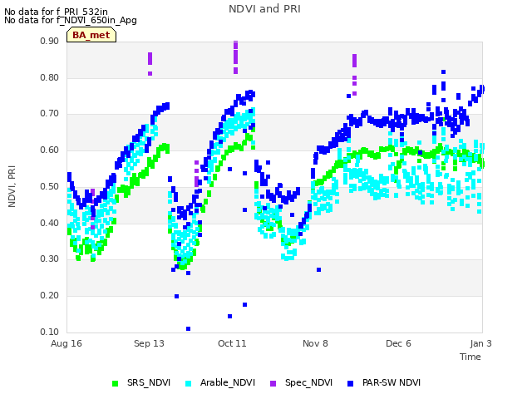Viewport: 532px width, 399px height.
Task: Click the 0.20 y-axis tick label
Action: point(50,296)
